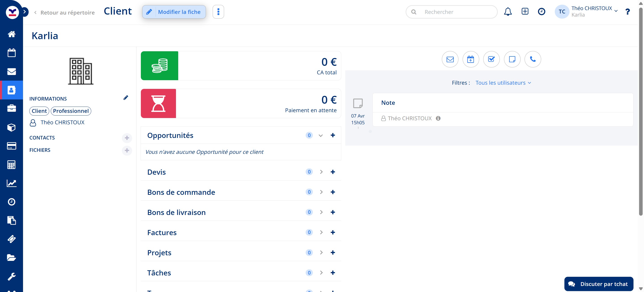
Task: Collapse the Opportunités section chevron
Action: click(321, 135)
